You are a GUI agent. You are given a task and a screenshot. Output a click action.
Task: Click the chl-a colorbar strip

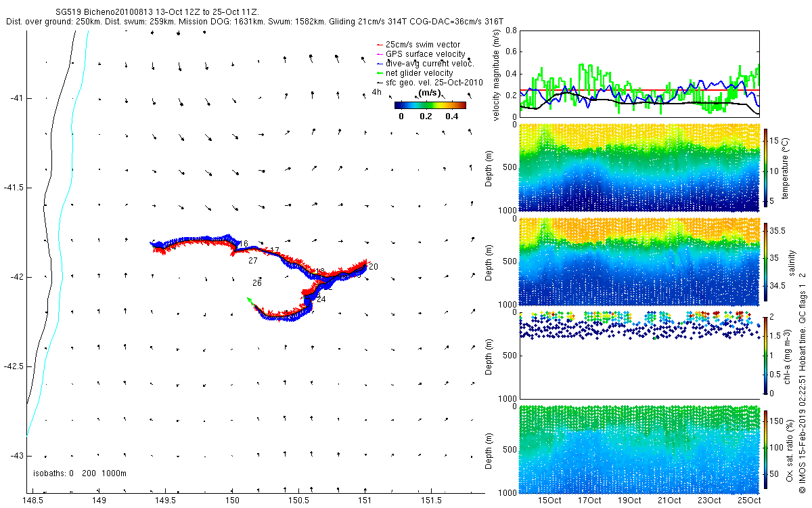[766, 355]
